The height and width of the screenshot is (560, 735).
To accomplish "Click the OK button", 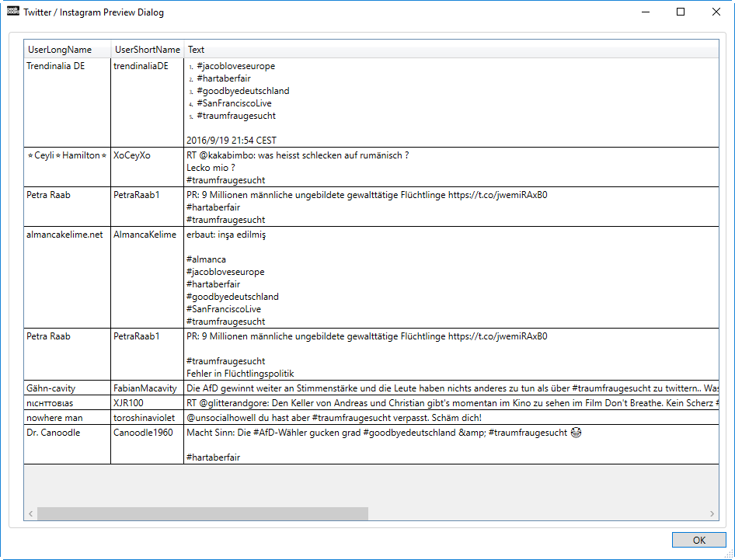I will point(698,540).
